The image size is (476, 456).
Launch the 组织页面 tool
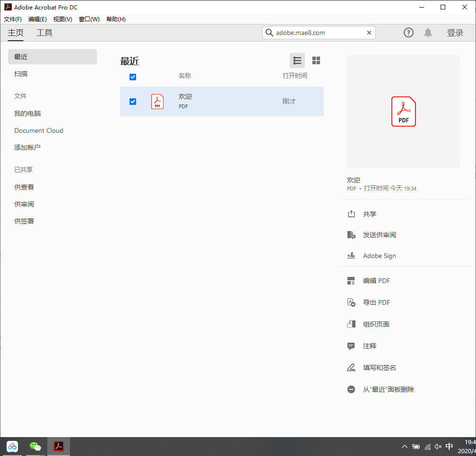click(x=376, y=324)
